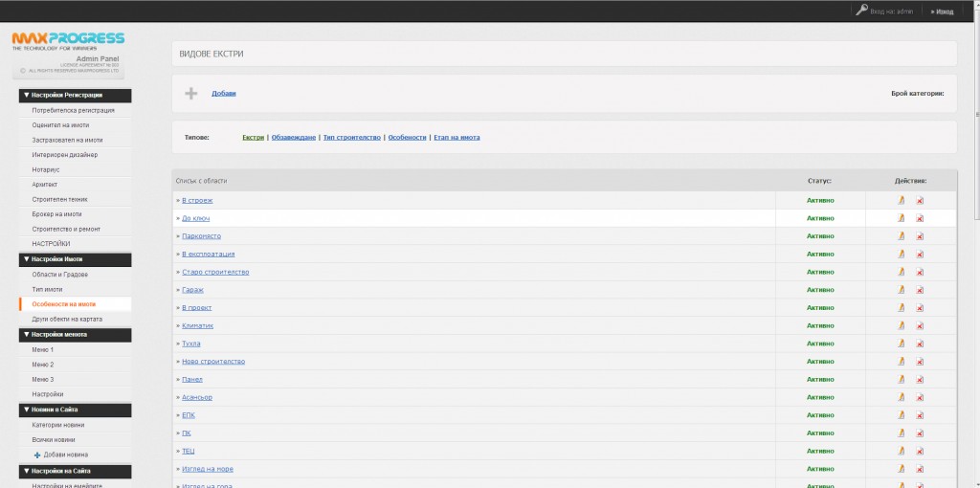Screen dimensions: 980x488
Task: Open 'Всички новини' sidebar item
Action: pos(54,440)
